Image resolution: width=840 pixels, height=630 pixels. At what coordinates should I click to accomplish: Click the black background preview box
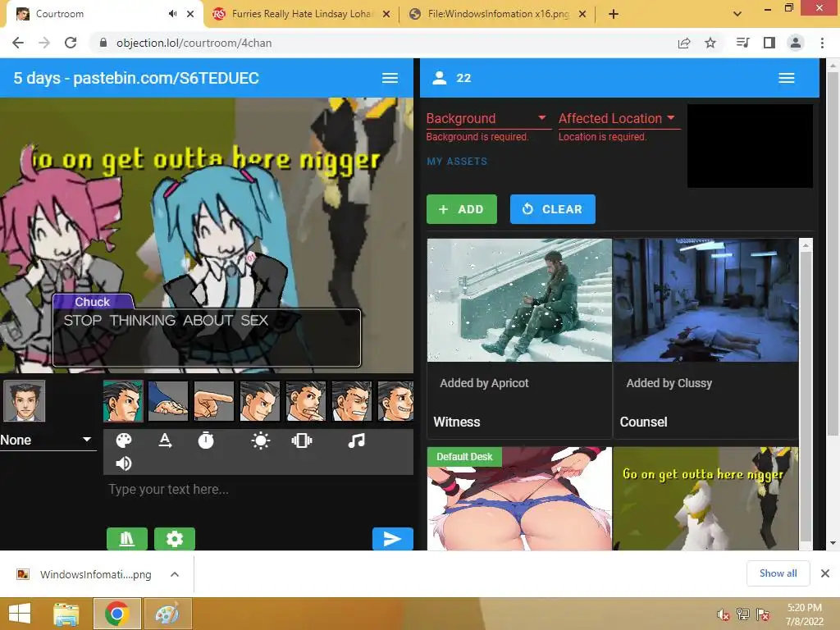pos(750,146)
